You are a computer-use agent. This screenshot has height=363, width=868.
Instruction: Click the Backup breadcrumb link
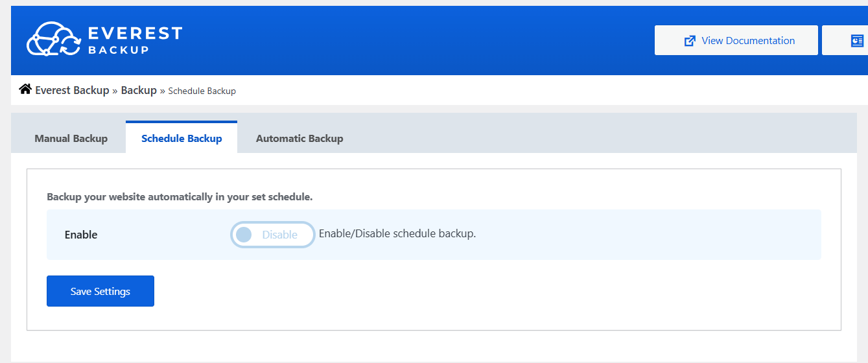pos(139,90)
